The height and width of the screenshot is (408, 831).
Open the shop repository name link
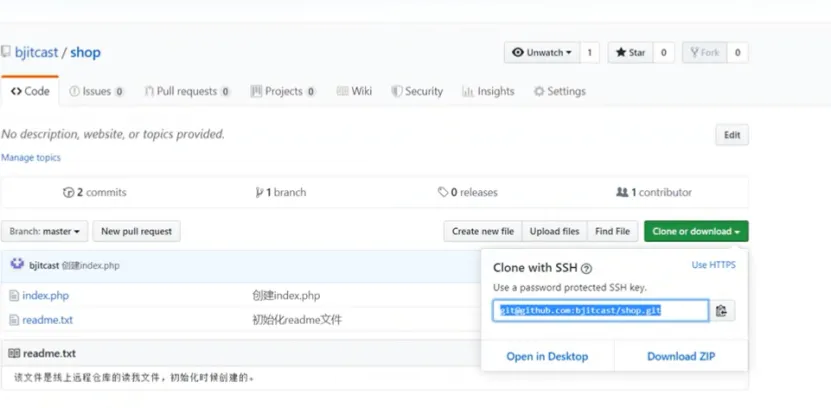85,52
